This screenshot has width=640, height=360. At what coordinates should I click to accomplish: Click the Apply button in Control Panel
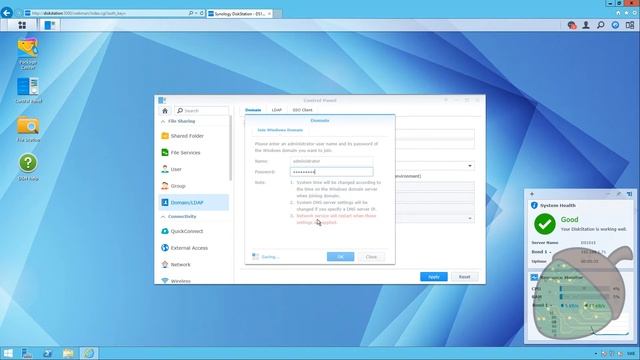433,277
